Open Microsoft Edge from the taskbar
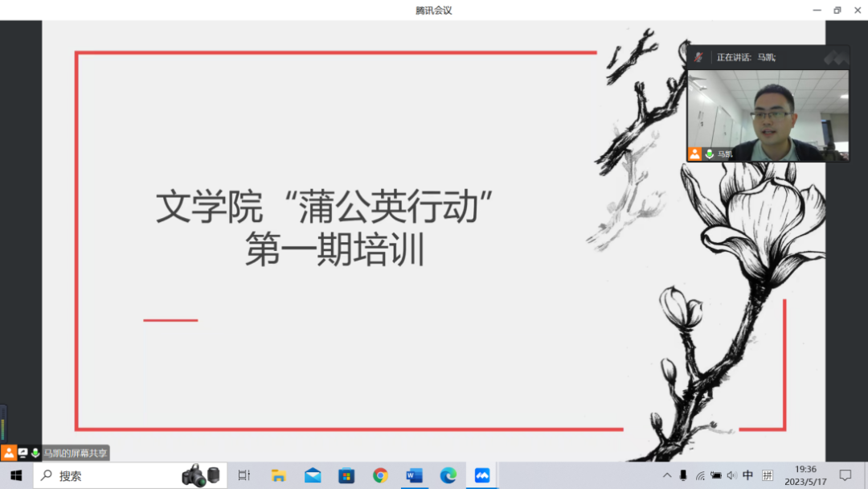Image resolution: width=868 pixels, height=489 pixels. pyautogui.click(x=448, y=475)
